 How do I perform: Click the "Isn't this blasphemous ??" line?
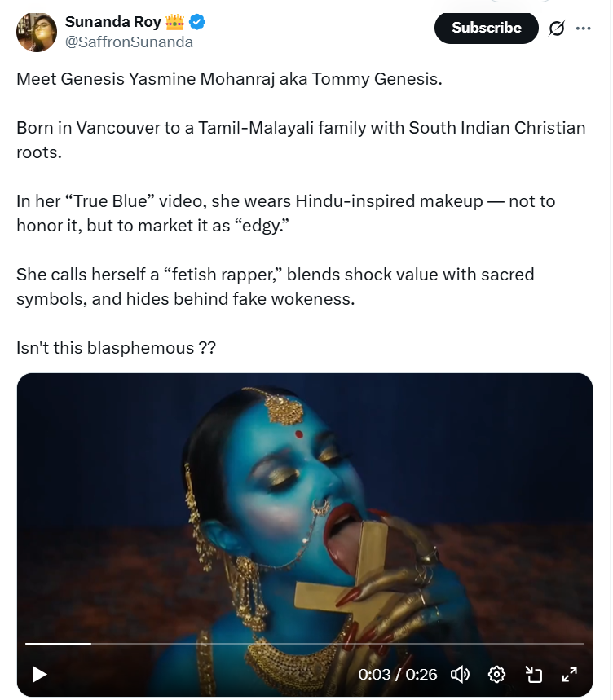[x=116, y=348]
